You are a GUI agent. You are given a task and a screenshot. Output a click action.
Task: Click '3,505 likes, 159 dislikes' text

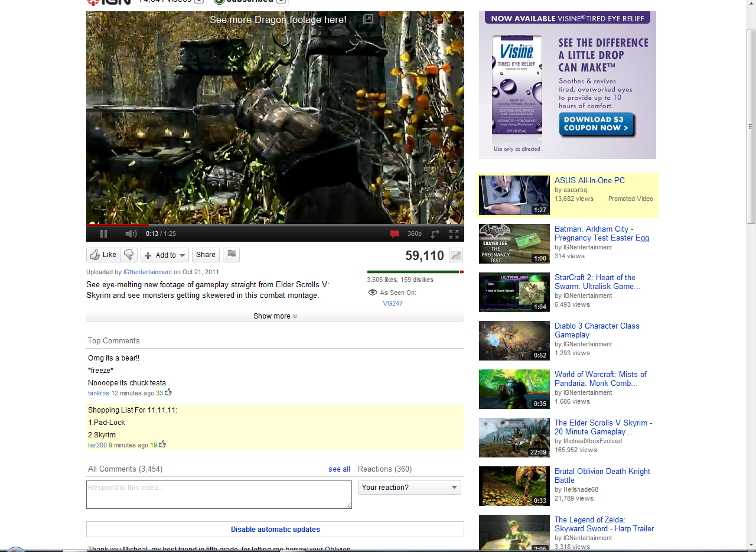click(x=400, y=280)
